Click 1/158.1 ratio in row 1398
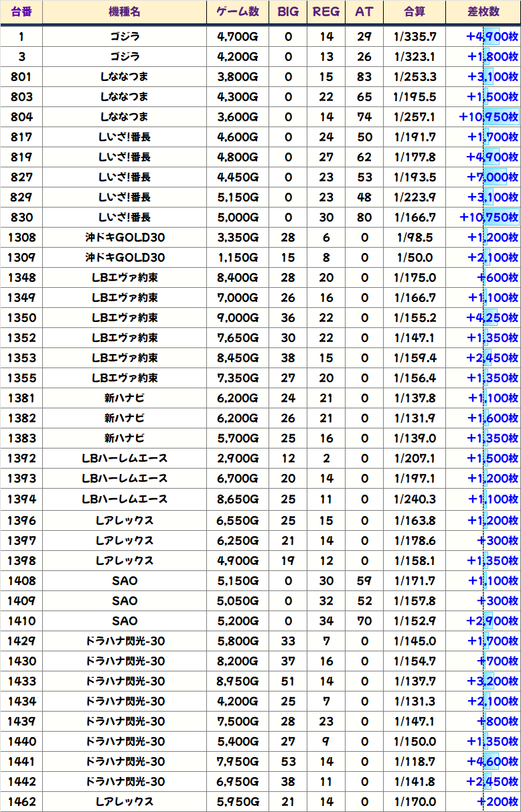The height and width of the screenshot is (812, 521). pyautogui.click(x=415, y=560)
